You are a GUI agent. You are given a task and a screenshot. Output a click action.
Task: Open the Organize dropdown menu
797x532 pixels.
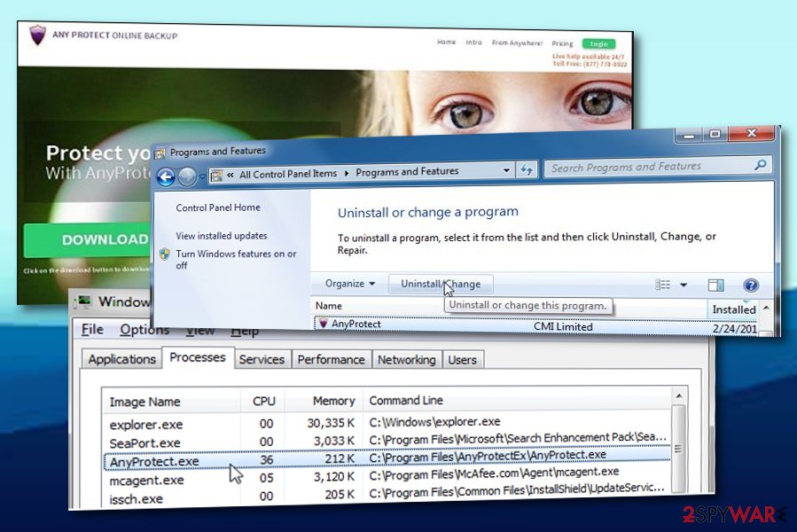click(349, 284)
